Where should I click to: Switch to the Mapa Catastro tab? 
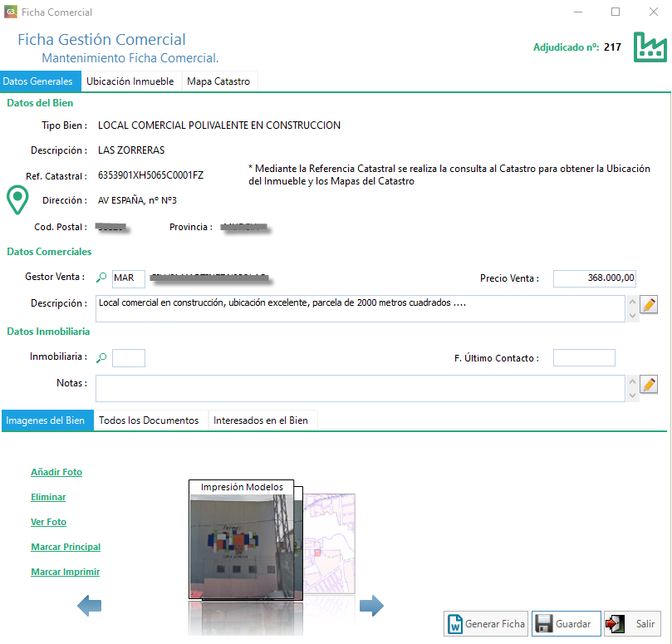coord(218,81)
